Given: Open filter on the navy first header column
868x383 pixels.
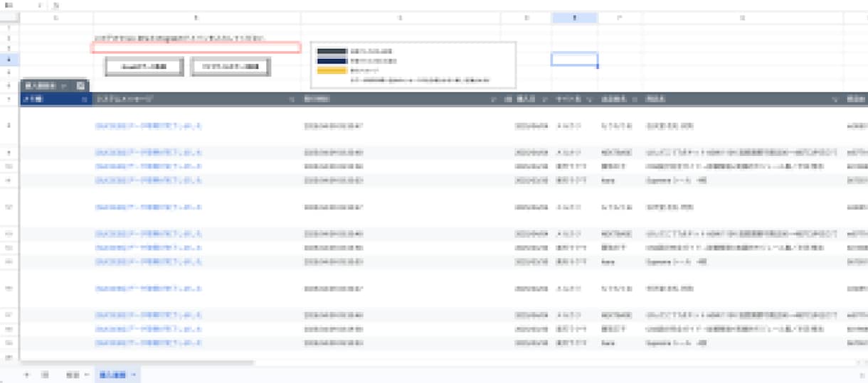Looking at the screenshot, I should point(85,99).
